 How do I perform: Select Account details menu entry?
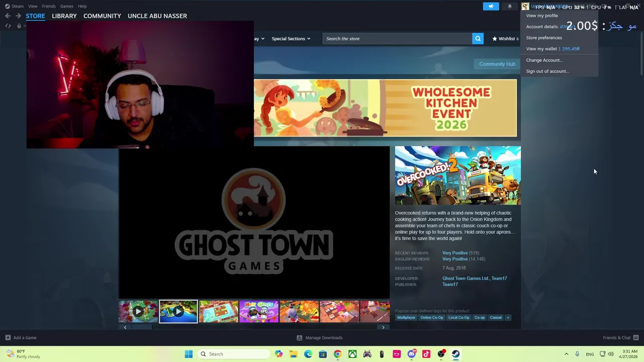[551, 27]
